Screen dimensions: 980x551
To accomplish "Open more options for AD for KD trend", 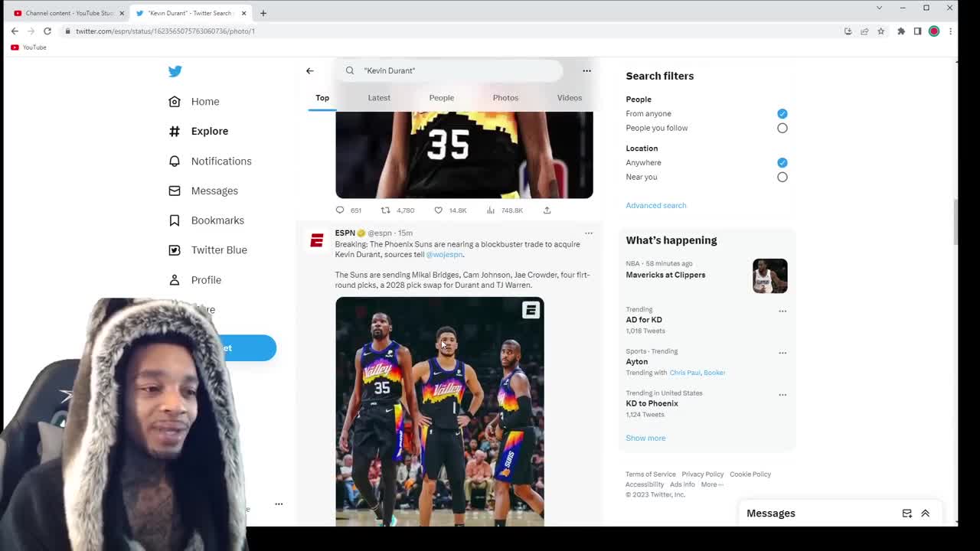I will click(x=782, y=311).
